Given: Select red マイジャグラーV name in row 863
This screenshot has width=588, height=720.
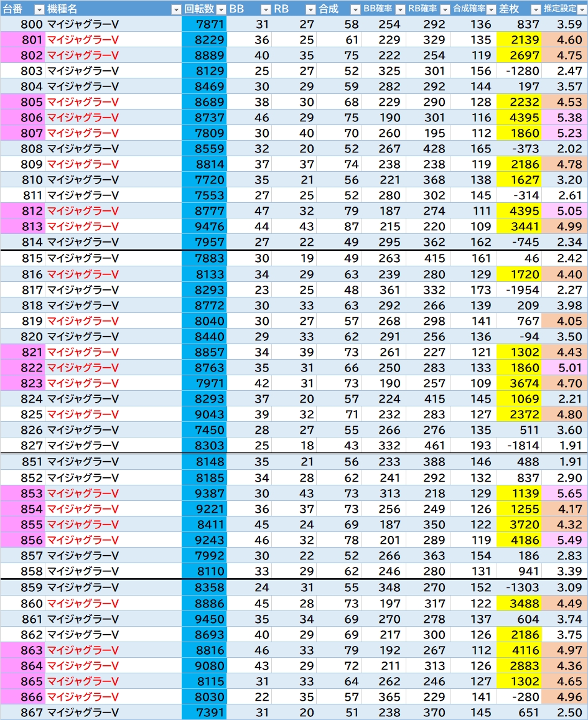Looking at the screenshot, I should [83, 650].
